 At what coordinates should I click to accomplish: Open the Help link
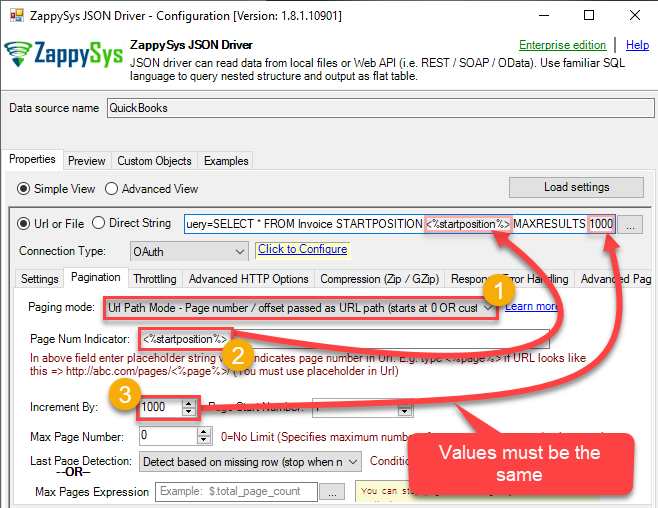pos(637,45)
